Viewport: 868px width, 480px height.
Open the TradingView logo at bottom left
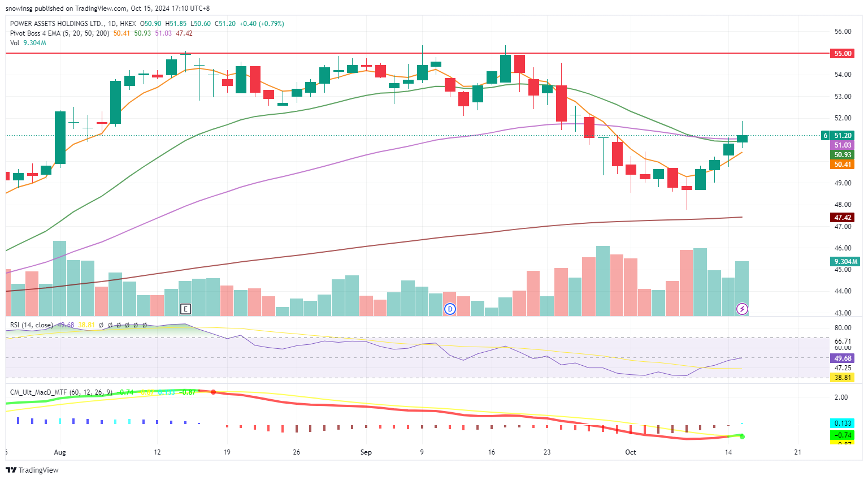click(x=32, y=470)
